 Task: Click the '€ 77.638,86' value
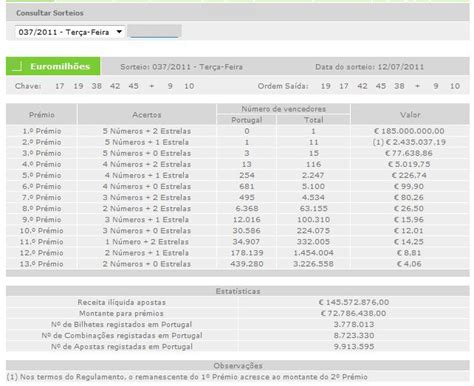point(409,153)
